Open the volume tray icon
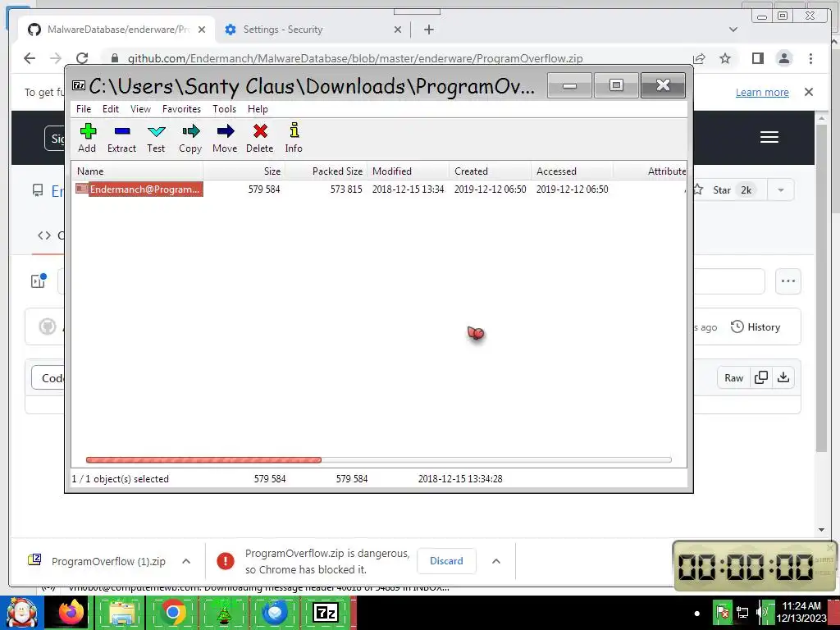This screenshot has height=630, width=840. (x=760, y=612)
